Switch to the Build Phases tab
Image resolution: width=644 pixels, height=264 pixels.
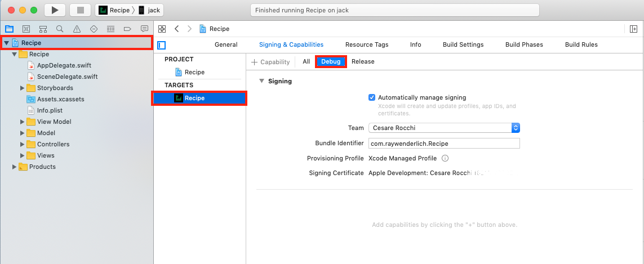click(524, 45)
